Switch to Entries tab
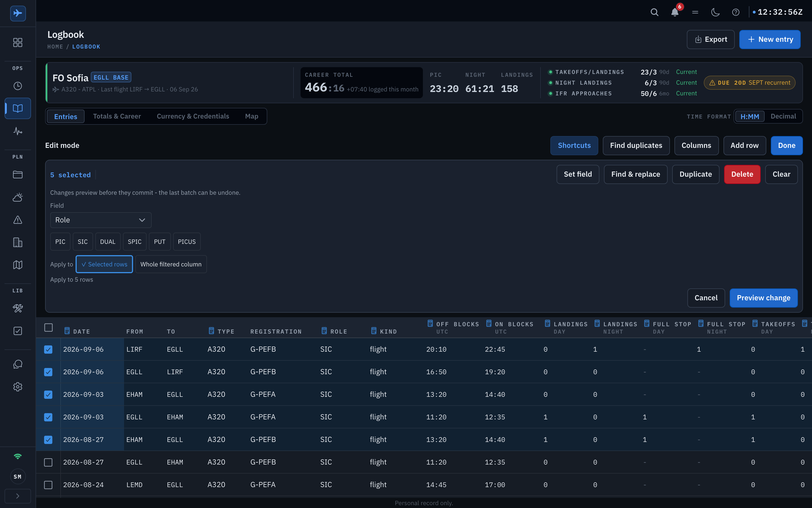 pos(66,116)
